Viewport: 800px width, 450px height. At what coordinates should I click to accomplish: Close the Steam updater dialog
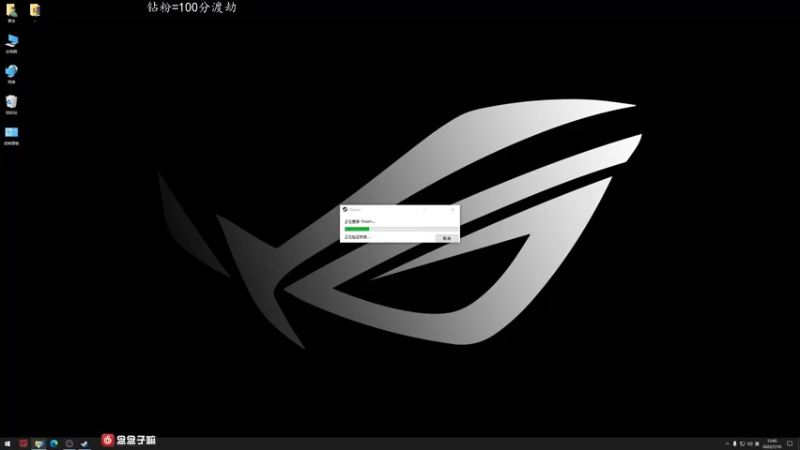[453, 209]
